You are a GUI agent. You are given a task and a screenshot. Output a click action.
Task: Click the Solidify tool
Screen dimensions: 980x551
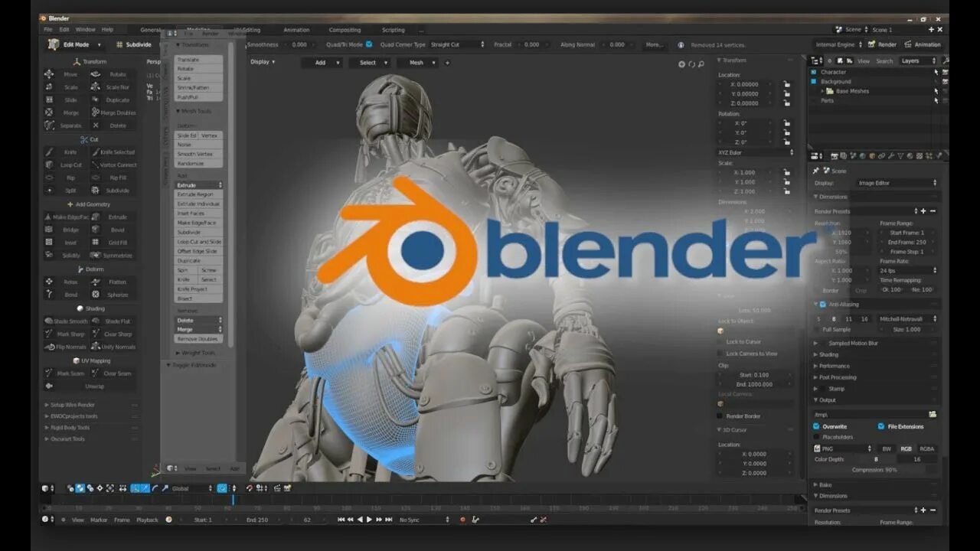coord(66,255)
